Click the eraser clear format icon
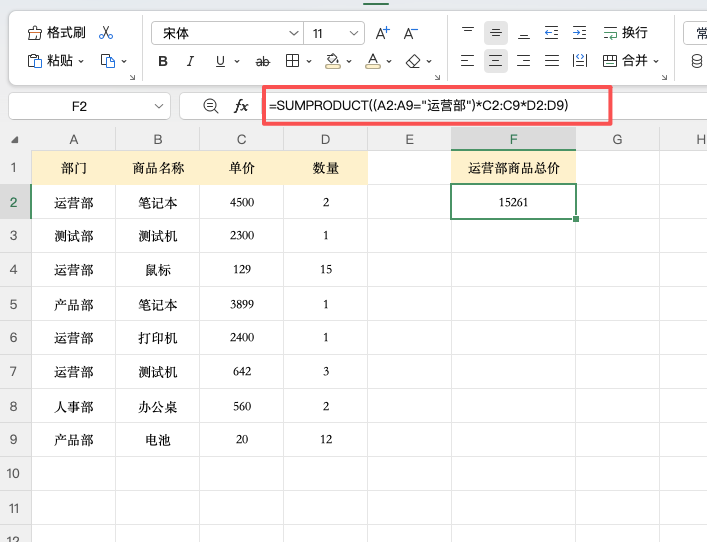The height and width of the screenshot is (542, 707). coord(413,61)
